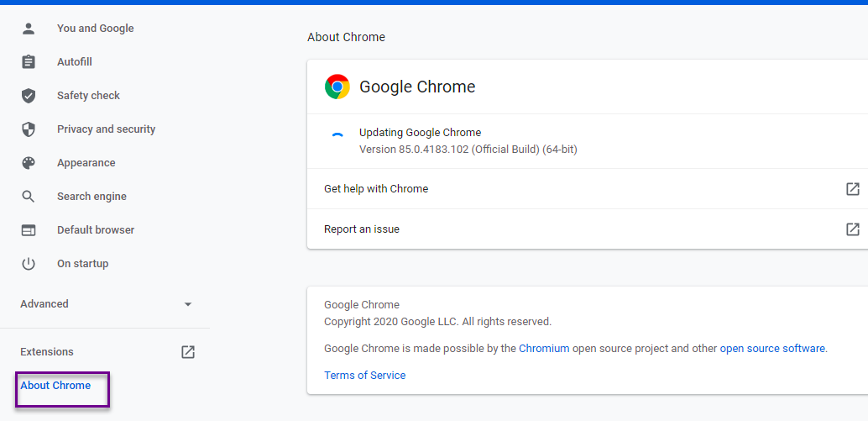
Task: Follow the open source software link
Action: [772, 349]
